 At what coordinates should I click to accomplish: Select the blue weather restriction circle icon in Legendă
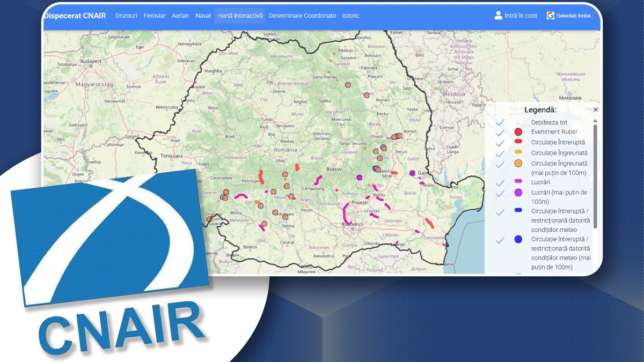point(518,239)
